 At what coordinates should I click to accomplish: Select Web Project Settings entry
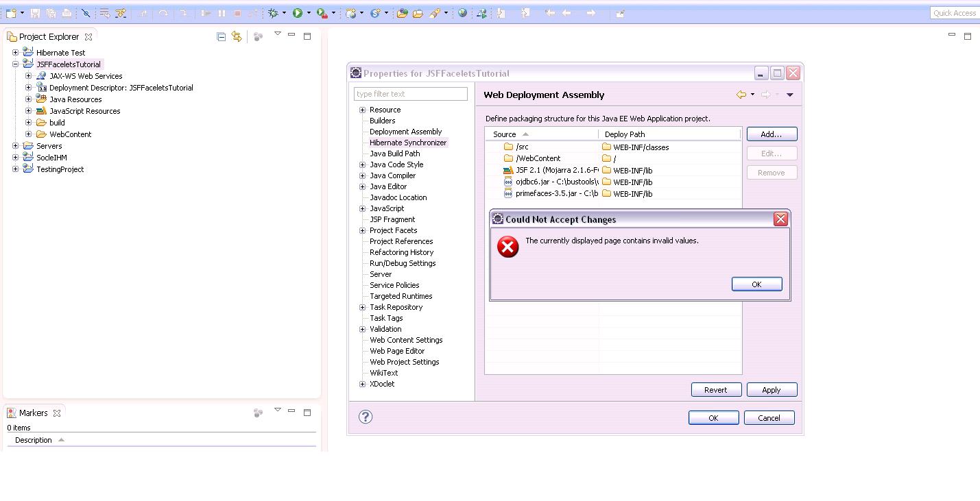click(404, 362)
